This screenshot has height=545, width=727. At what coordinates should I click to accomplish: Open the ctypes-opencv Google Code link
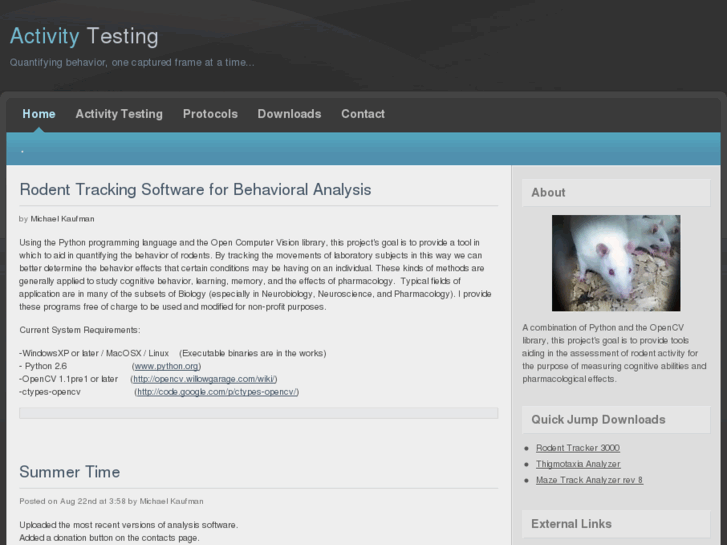click(216, 392)
